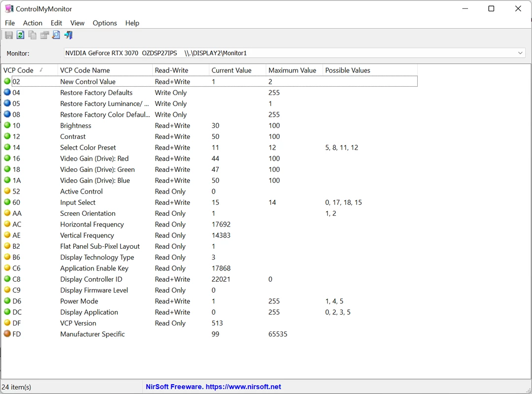Select the Power Mode row
This screenshot has width=532, height=394.
[209, 301]
